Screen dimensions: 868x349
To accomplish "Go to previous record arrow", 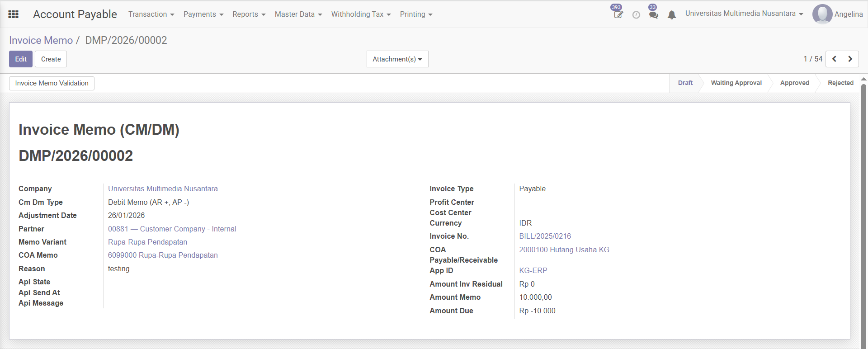I will point(834,59).
